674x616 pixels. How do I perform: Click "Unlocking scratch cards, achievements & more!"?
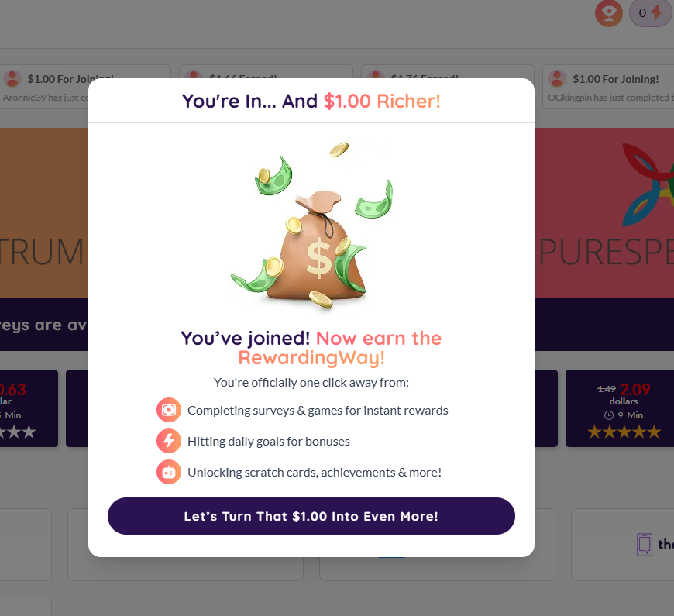pyautogui.click(x=315, y=472)
